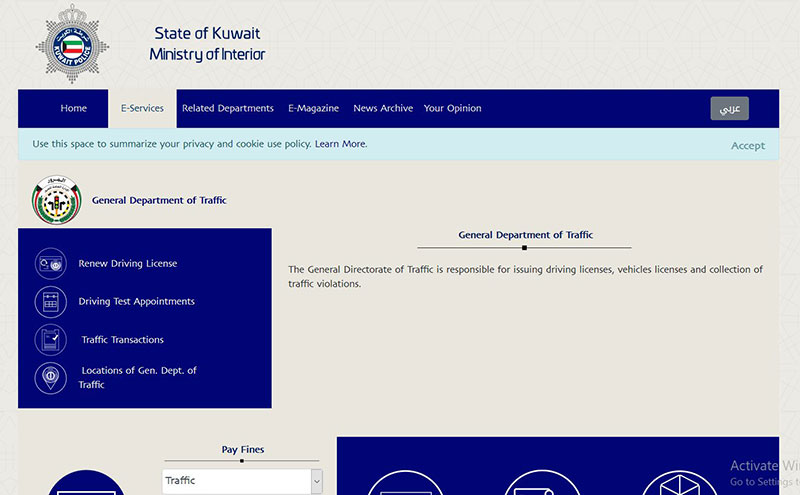Select the E-Services tab
The image size is (800, 495).
coord(142,108)
